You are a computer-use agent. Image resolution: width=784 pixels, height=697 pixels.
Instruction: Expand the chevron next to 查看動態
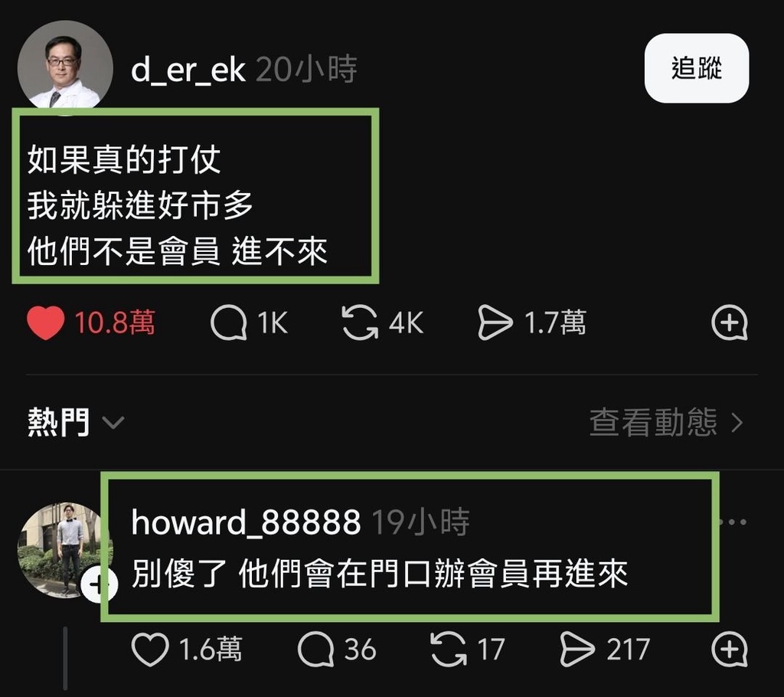(737, 423)
